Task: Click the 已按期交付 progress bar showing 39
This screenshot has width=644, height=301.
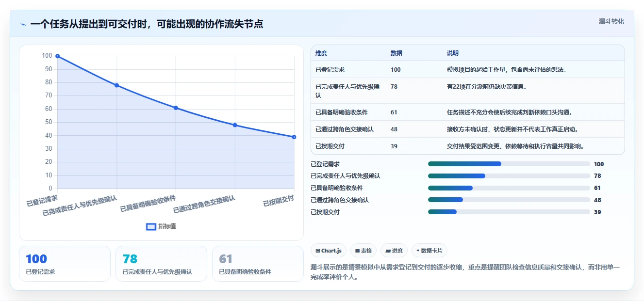Action: pyautogui.click(x=509, y=212)
